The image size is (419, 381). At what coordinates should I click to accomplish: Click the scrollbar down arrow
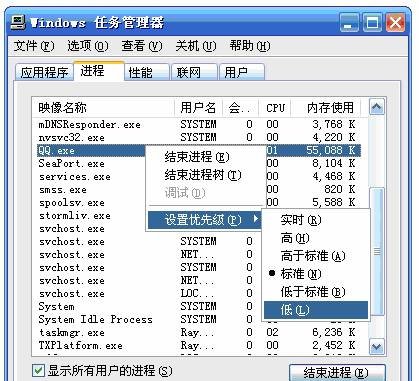(377, 347)
